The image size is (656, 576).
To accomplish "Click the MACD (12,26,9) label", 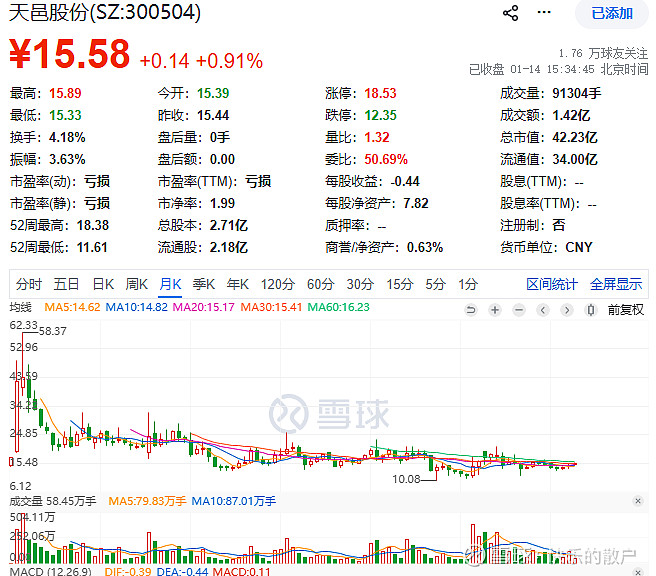I will coord(50,572).
